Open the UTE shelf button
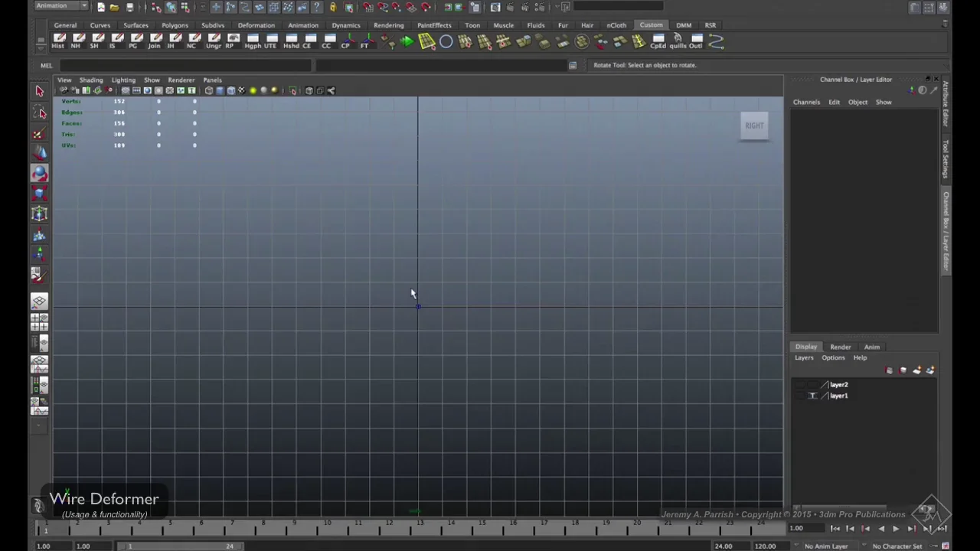The width and height of the screenshot is (980, 551). [x=270, y=41]
